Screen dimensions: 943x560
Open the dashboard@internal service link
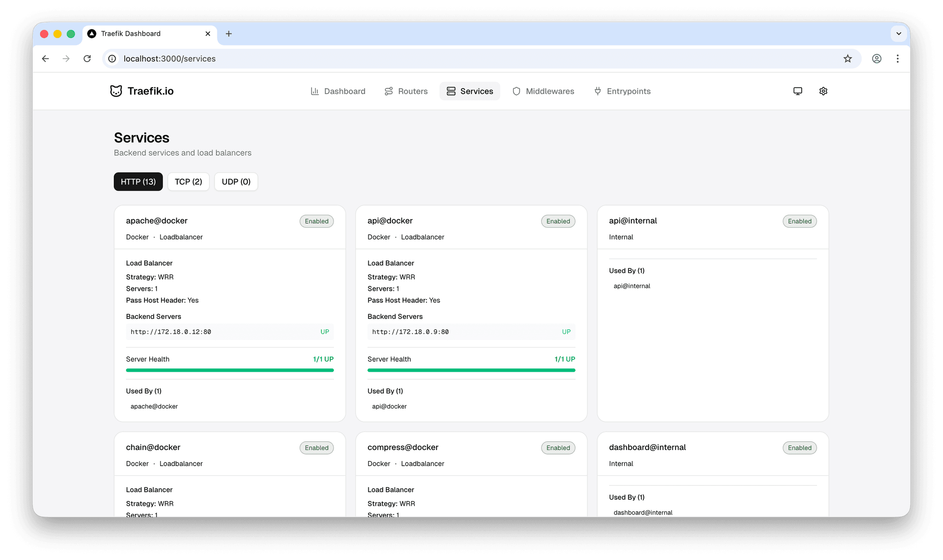pyautogui.click(x=643, y=512)
